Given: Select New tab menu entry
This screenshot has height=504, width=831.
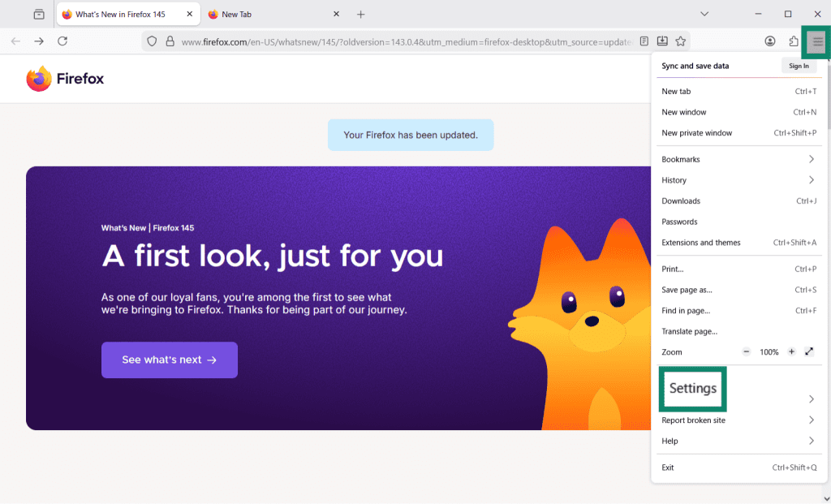Looking at the screenshot, I should [738, 91].
